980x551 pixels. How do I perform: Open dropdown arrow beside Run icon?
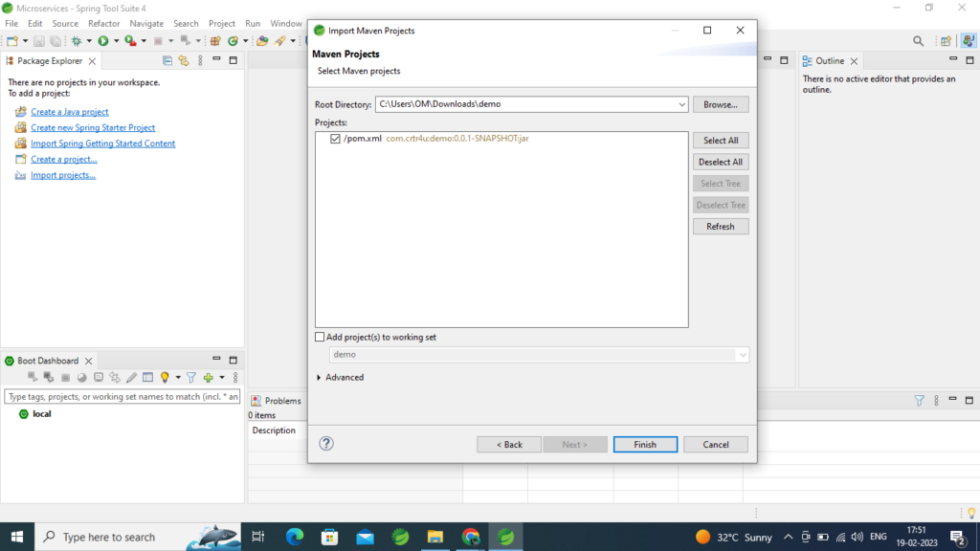(116, 40)
